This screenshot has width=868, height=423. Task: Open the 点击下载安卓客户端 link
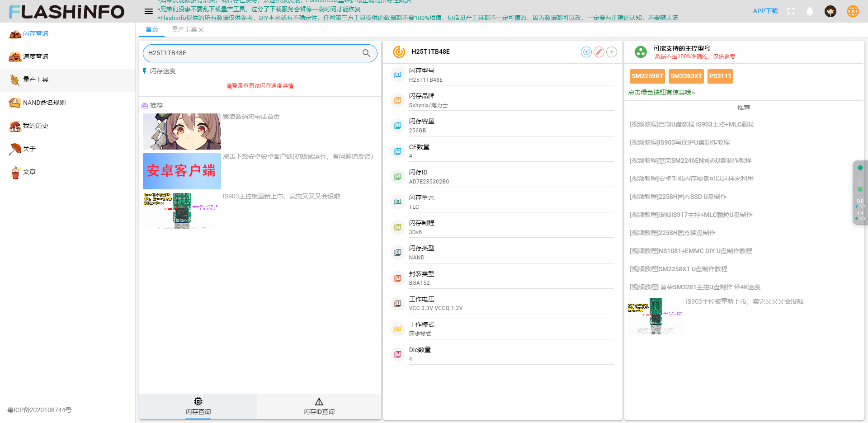coord(298,156)
